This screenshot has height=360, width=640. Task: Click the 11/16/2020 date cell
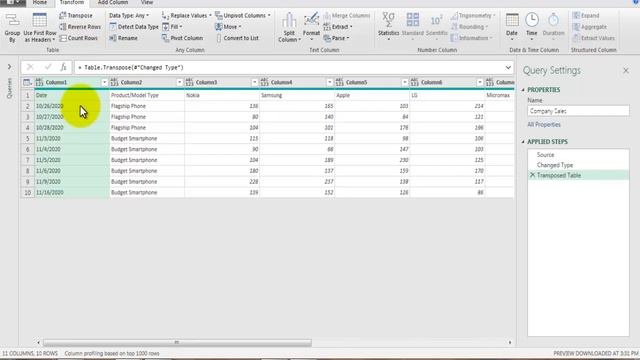(71, 192)
